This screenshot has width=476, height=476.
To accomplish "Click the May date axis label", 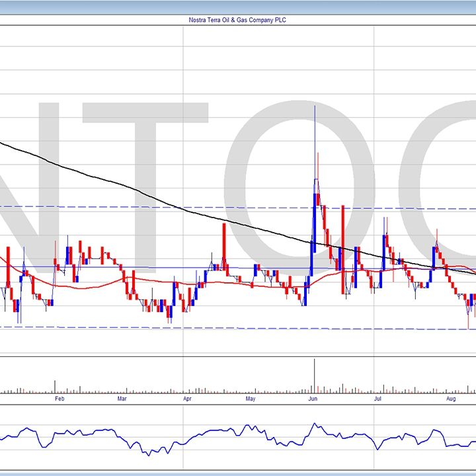I will [x=251, y=399].
